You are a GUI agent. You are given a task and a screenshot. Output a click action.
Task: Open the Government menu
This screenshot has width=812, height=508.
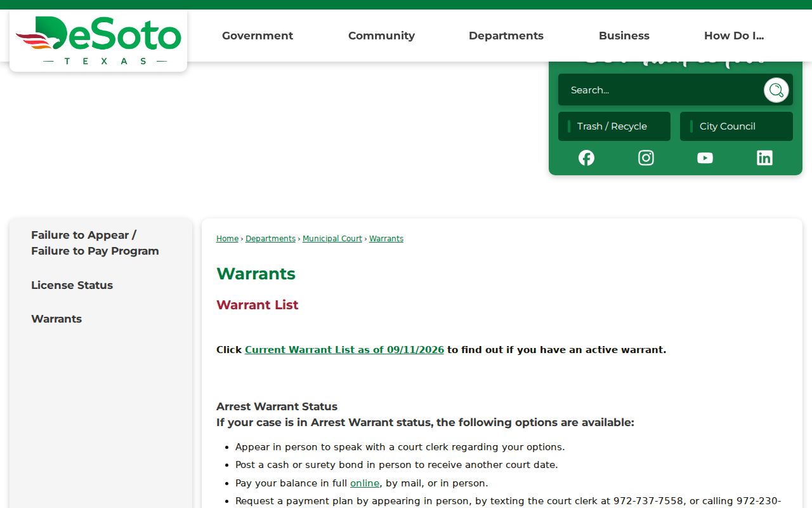pos(258,36)
